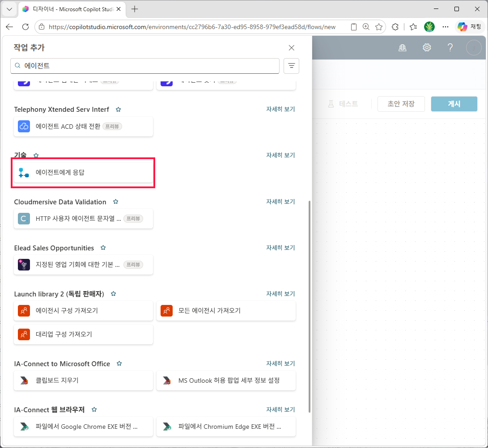Viewport: 488px width, 448px height.
Task: Open the user account avatar in the Copilot Studio header
Action: click(474, 47)
